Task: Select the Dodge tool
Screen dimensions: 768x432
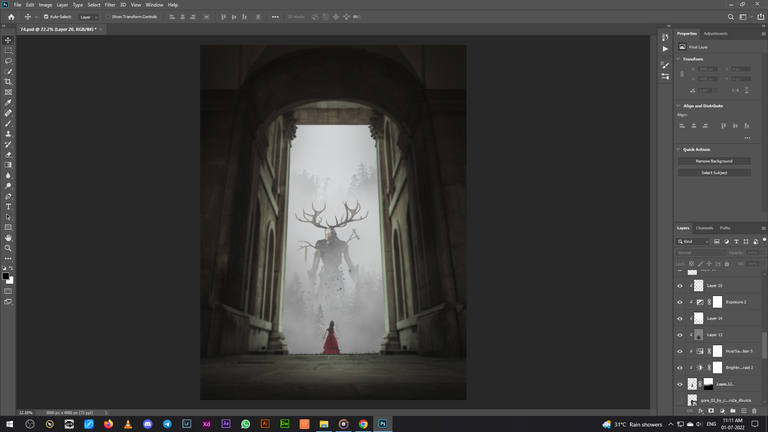Action: point(8,186)
